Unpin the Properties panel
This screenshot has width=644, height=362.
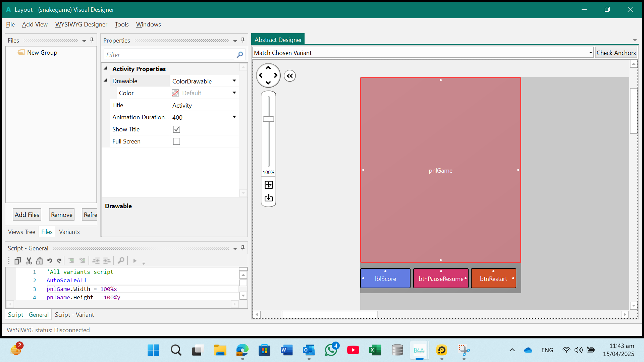click(x=243, y=40)
